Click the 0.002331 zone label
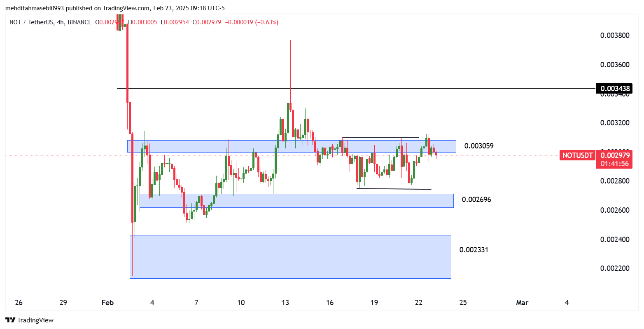Screen dimensions: 644x329 coord(474,250)
